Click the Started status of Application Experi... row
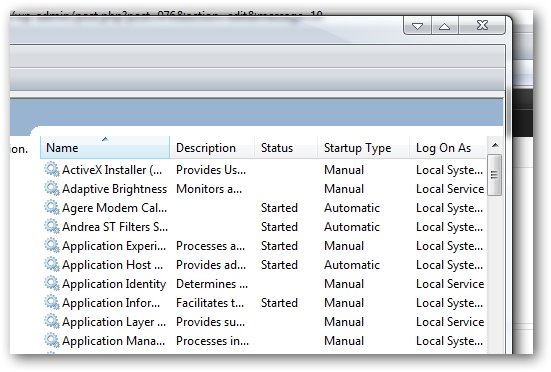551x372 pixels. pyautogui.click(x=279, y=246)
